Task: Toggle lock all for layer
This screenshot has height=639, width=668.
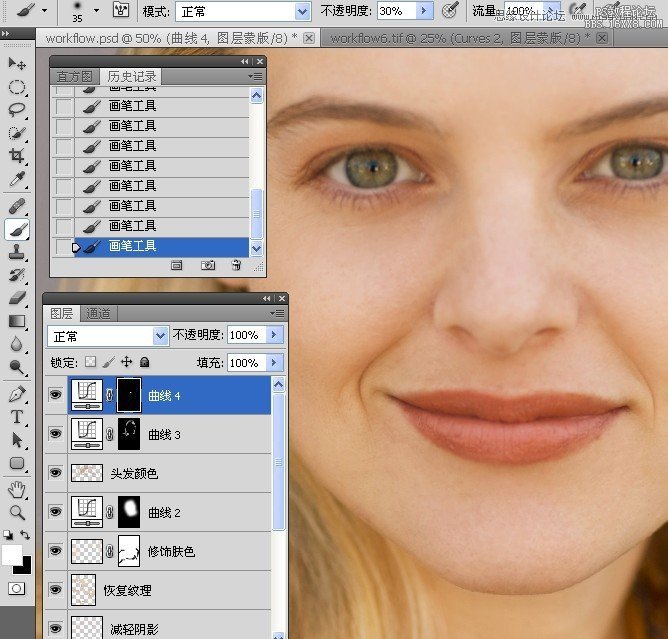Action: click(145, 362)
